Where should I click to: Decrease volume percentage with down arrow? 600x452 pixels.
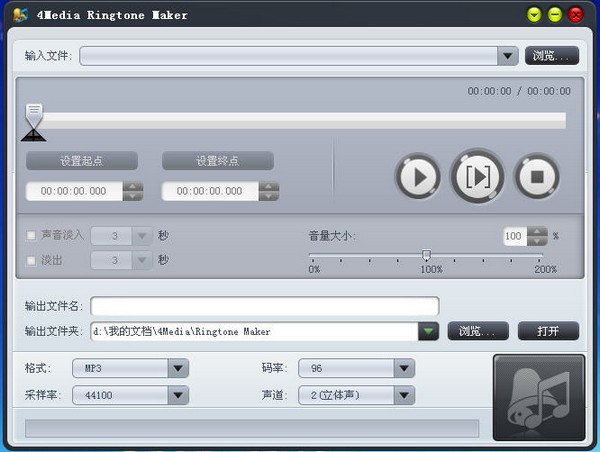coord(537,241)
